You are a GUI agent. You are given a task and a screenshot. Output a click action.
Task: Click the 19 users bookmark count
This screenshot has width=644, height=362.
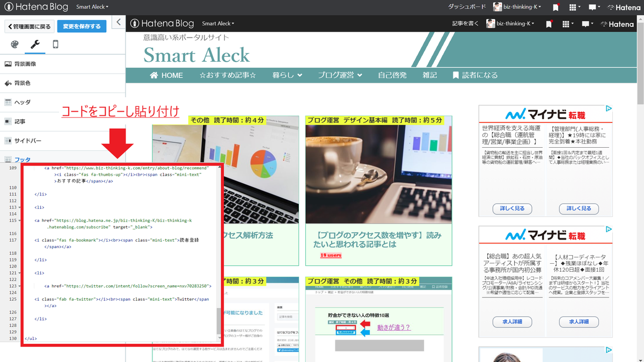pyautogui.click(x=331, y=256)
